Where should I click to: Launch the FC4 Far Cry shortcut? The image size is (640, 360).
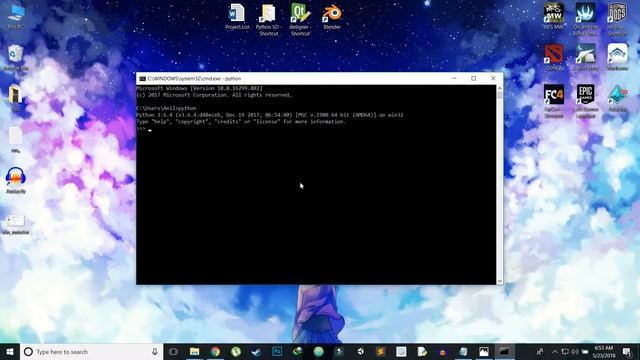553,102
